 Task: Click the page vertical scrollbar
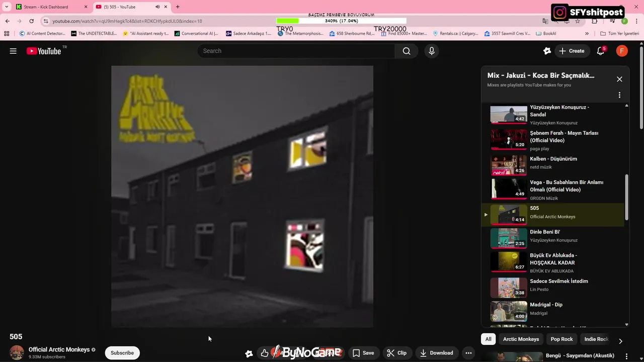click(x=641, y=88)
